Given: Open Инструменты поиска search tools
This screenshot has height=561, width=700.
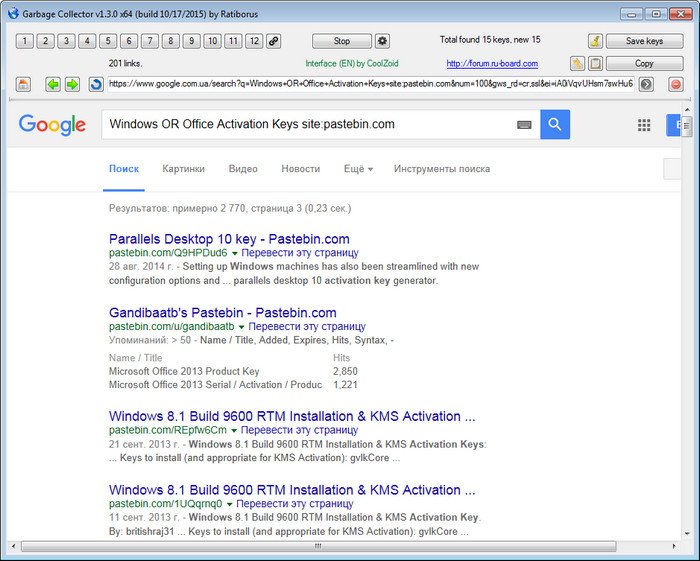Looking at the screenshot, I should click(442, 169).
